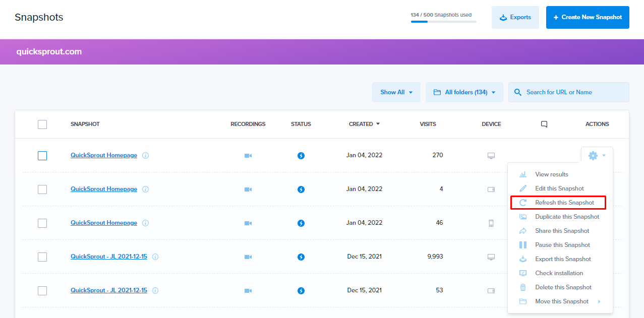
Task: Show info for QuickSprout - JL with 9,993 visits
Action: point(155,257)
